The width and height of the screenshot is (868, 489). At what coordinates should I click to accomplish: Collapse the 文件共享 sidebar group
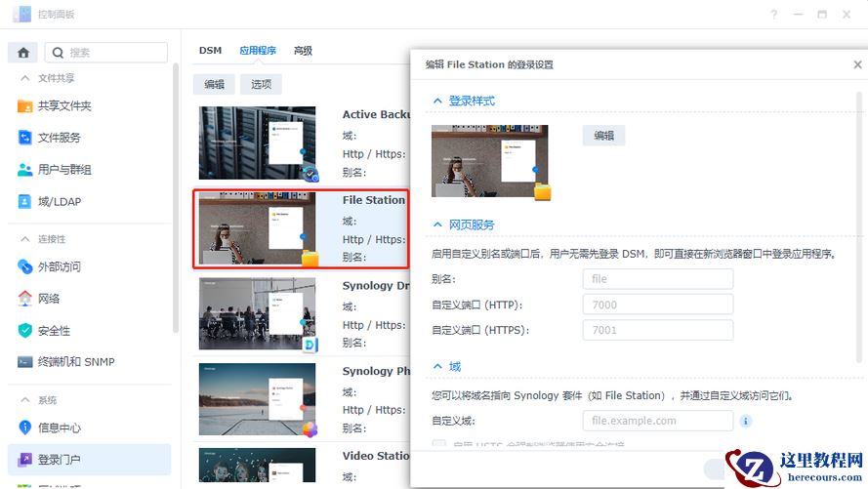point(25,78)
